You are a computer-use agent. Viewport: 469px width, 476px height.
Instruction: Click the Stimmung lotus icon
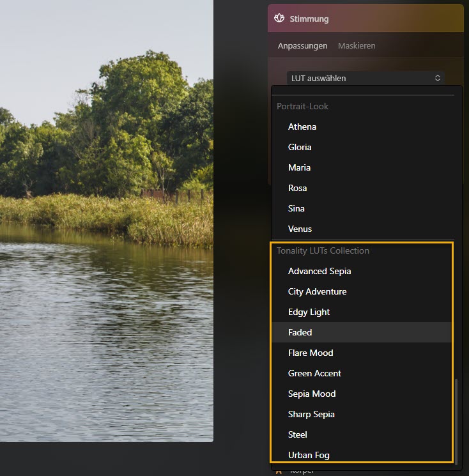pyautogui.click(x=279, y=19)
